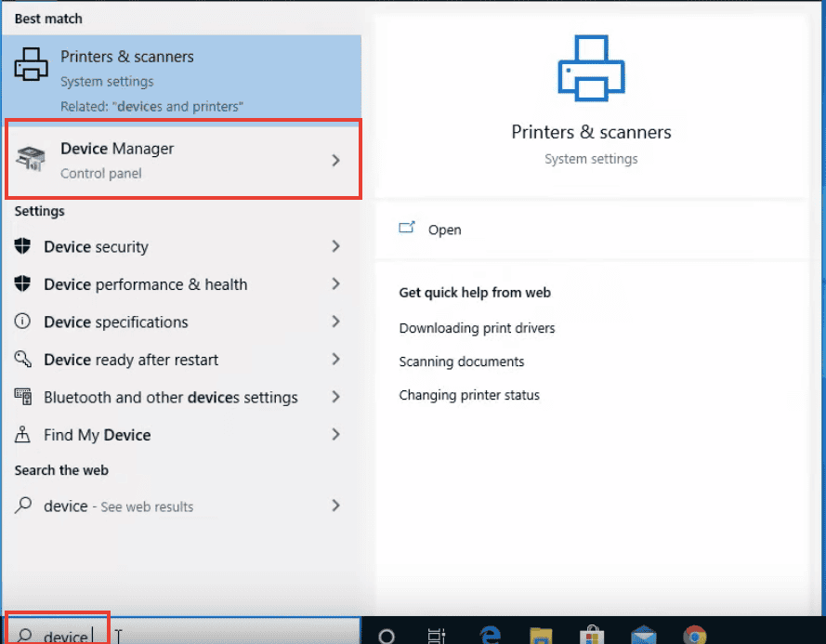Expand the Device Manager result arrow
The image size is (826, 644).
point(335,160)
